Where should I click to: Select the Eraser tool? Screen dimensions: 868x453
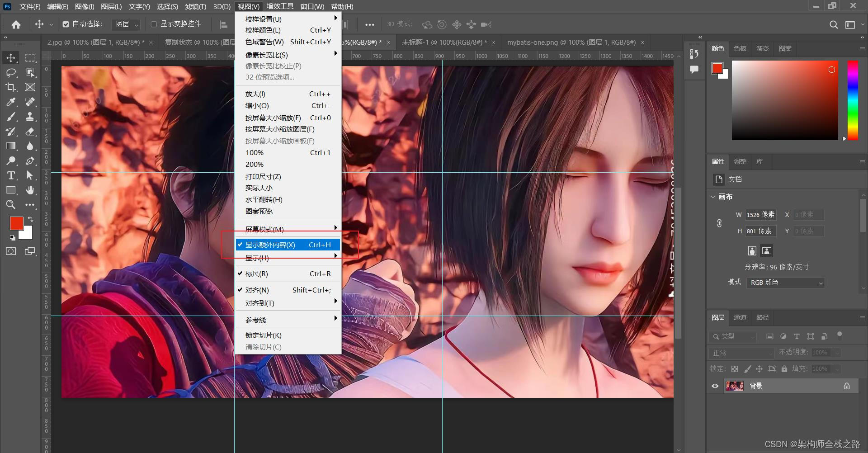[30, 132]
